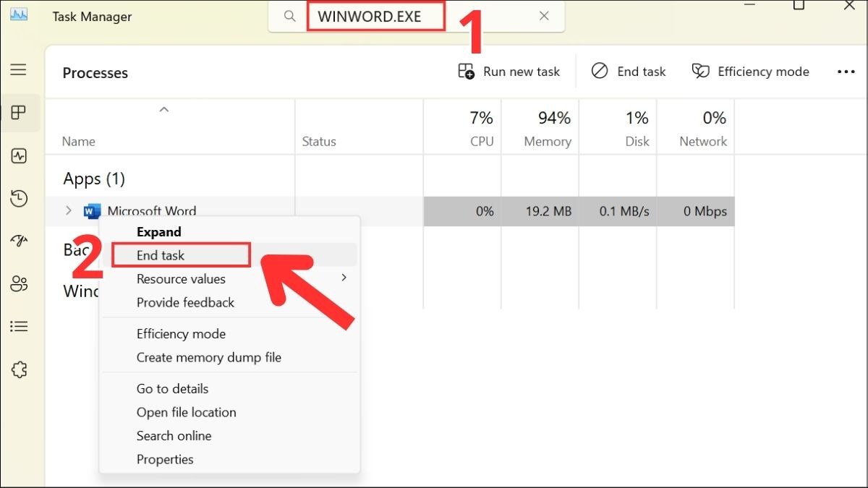Screen dimensions: 868x488
Task: Click the 0% CPU cell for Word
Action: click(x=462, y=211)
